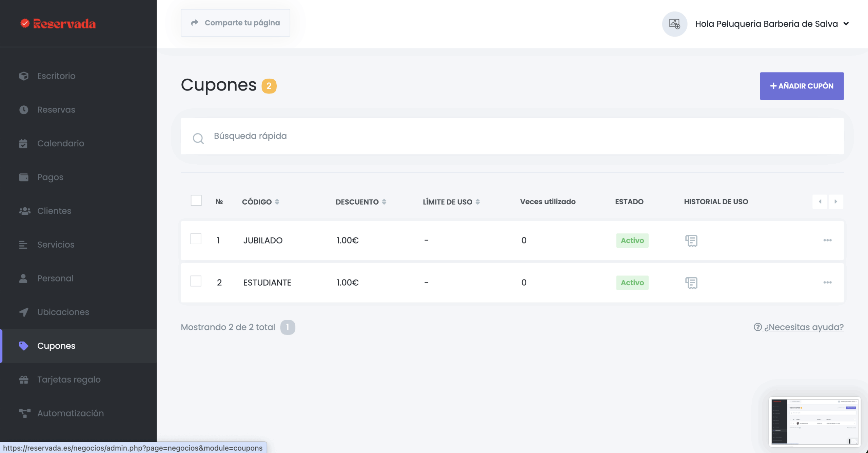Click the table scroll left arrow

pyautogui.click(x=820, y=202)
